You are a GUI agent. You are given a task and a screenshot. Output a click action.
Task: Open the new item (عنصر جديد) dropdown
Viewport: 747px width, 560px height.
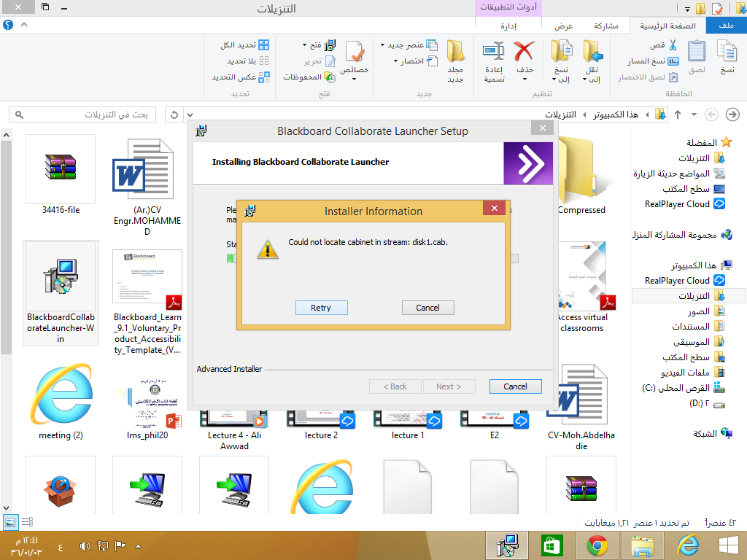409,44
